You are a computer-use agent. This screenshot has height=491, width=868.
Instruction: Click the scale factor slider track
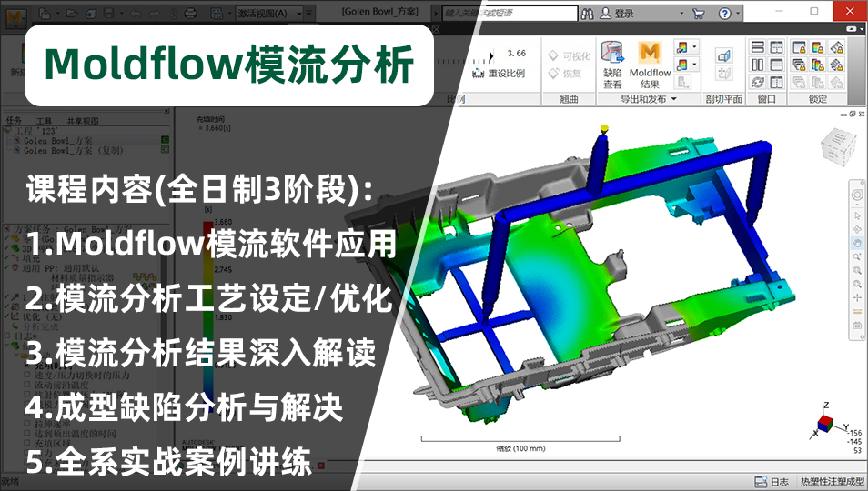click(464, 61)
